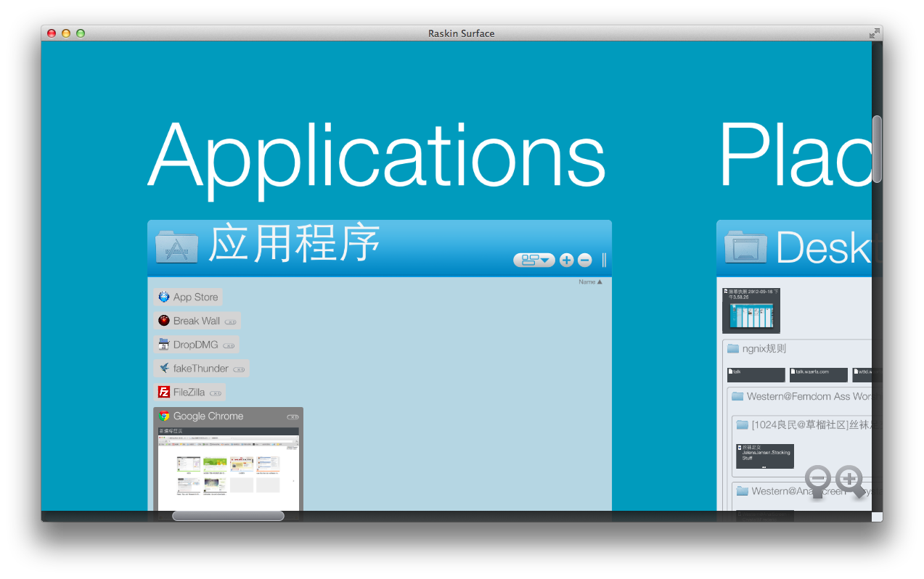
Task: Click the App Store app icon
Action: click(163, 297)
